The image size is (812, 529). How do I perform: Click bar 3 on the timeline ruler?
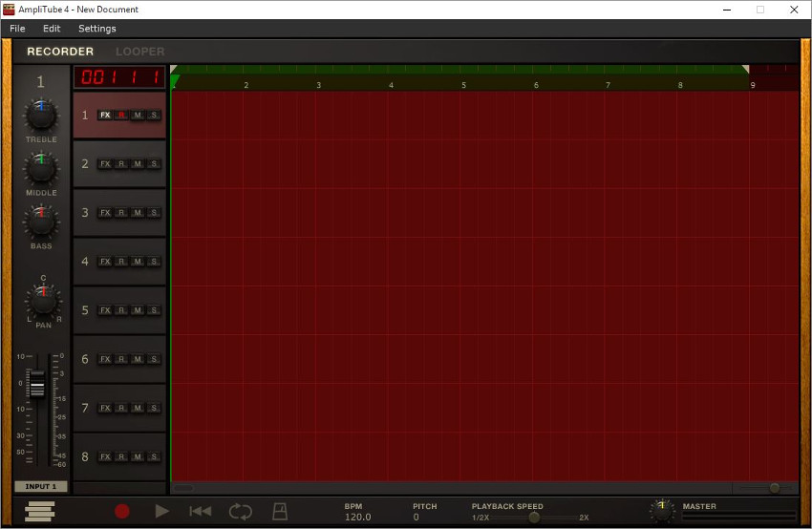318,85
